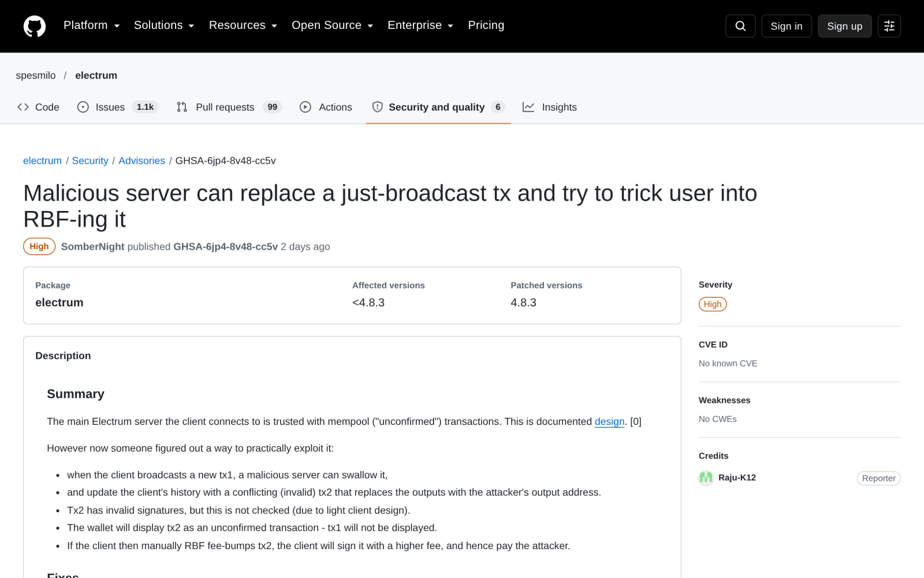Open the appearance settings sliders icon

(889, 26)
